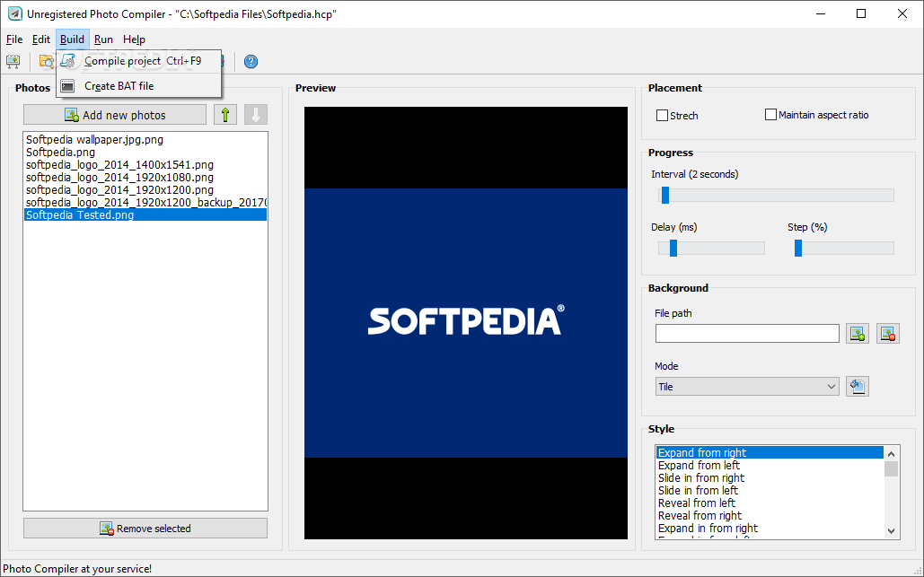Click the Remove selected button
The width and height of the screenshot is (924, 577).
point(145,529)
